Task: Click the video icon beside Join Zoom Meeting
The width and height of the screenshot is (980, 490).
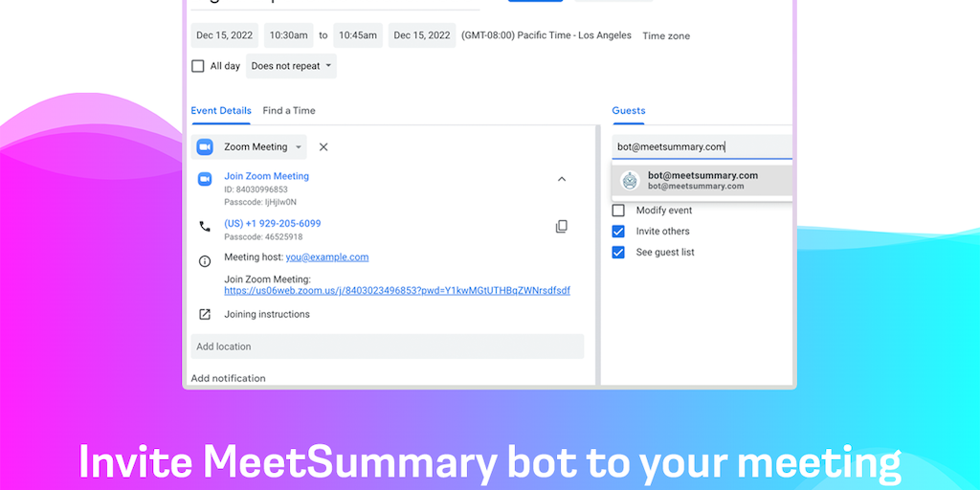Action: coord(205,179)
